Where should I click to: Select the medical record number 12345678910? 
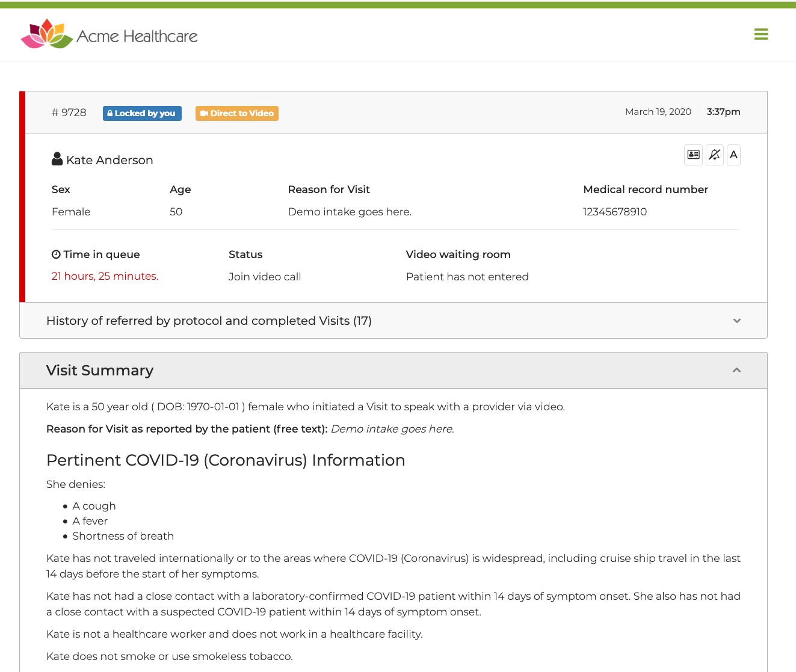(615, 212)
